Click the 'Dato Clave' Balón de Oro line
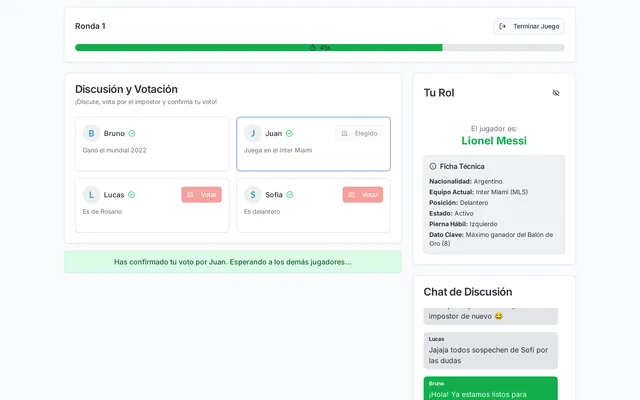This screenshot has height=400, width=640. pos(491,239)
